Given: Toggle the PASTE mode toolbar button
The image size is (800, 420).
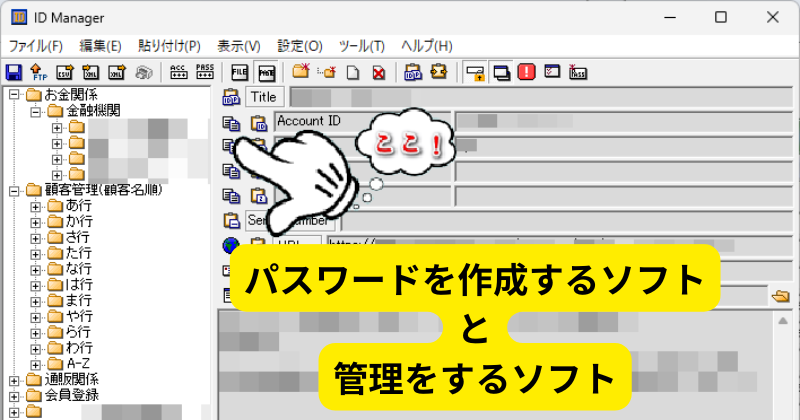Looking at the screenshot, I should tap(266, 72).
